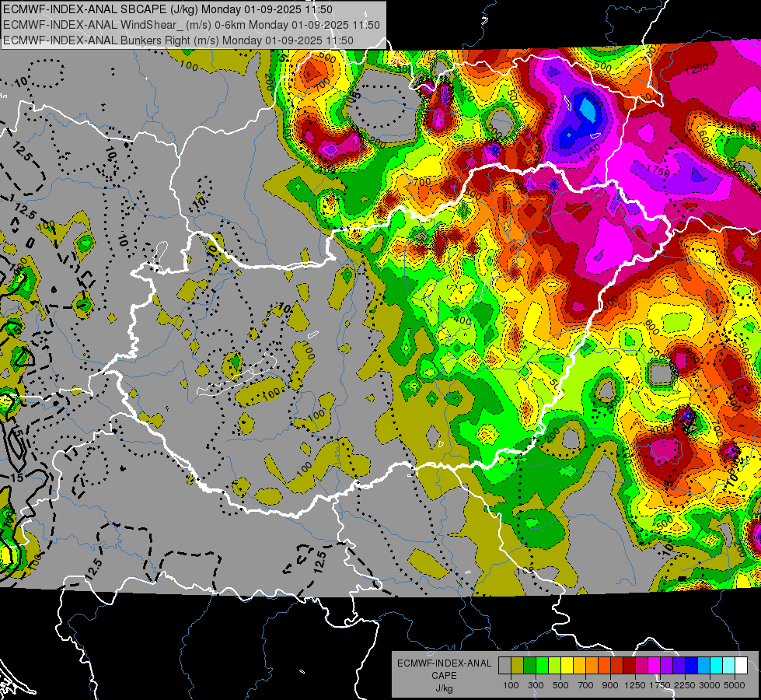Pick the cyan legend swatch after 3000
The height and width of the screenshot is (700, 761).
tap(717, 665)
